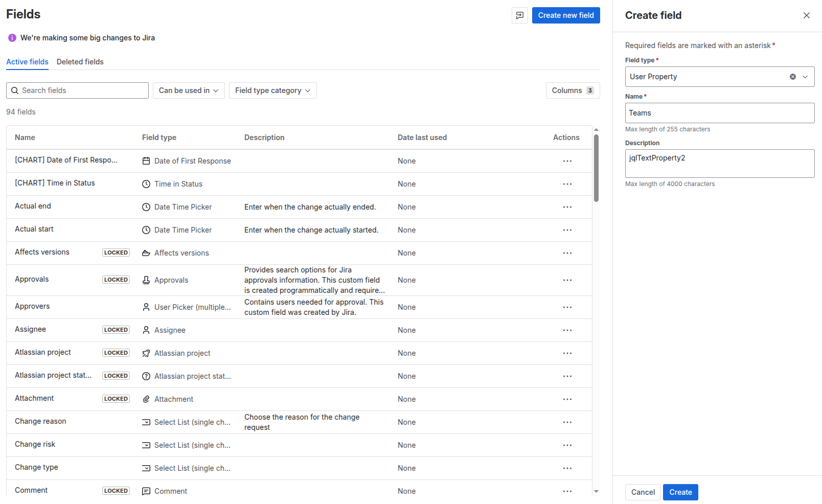This screenshot has height=504, width=822.
Task: Click the purple info icon near Jira changes
Action: tap(12, 38)
